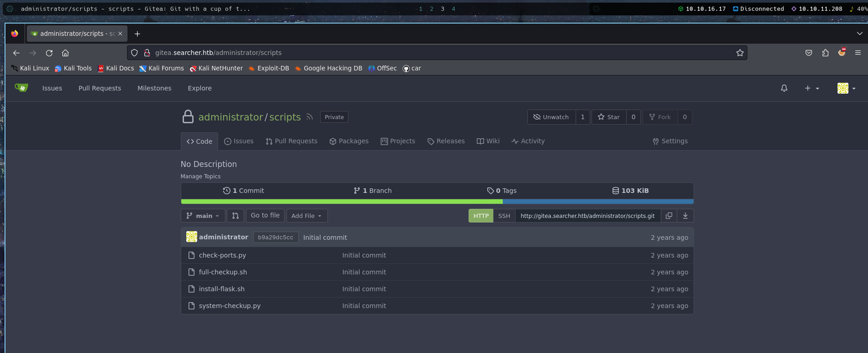Expand the create new plus menu
Image resolution: width=868 pixels, height=353 pixels.
[812, 88]
